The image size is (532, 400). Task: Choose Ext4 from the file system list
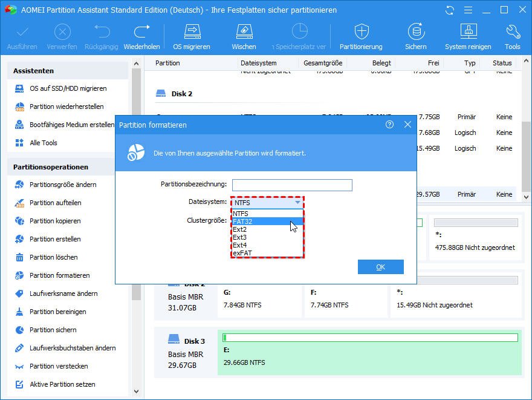pyautogui.click(x=267, y=245)
